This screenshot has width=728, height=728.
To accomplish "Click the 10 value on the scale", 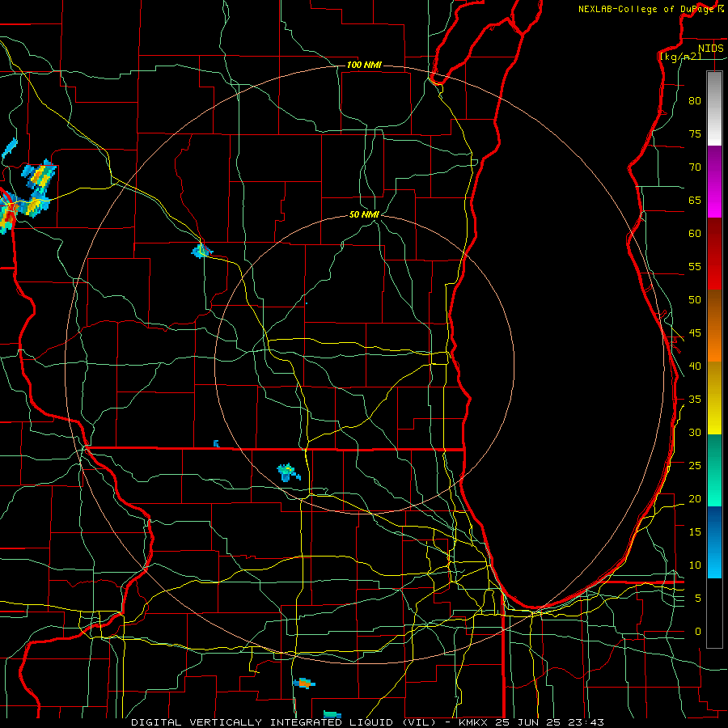I will [x=695, y=565].
